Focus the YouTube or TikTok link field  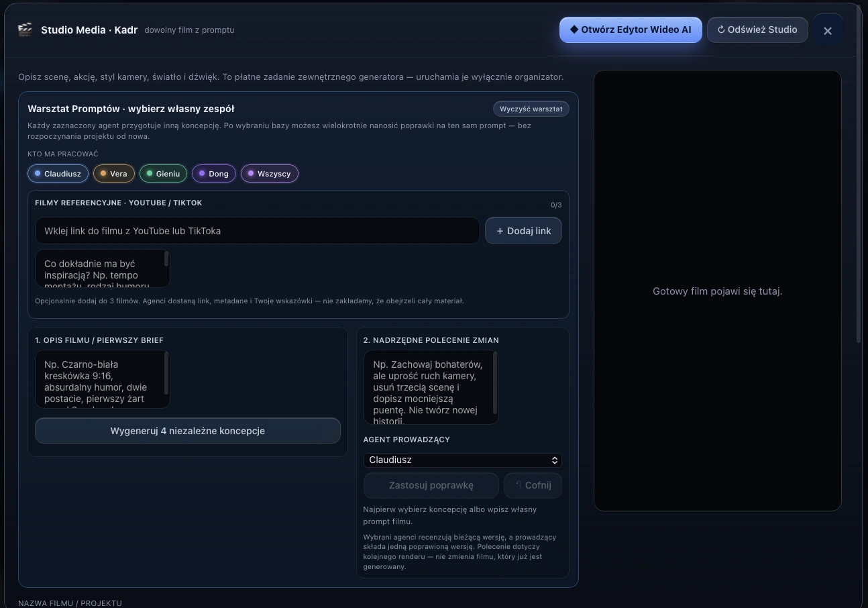[x=258, y=231]
